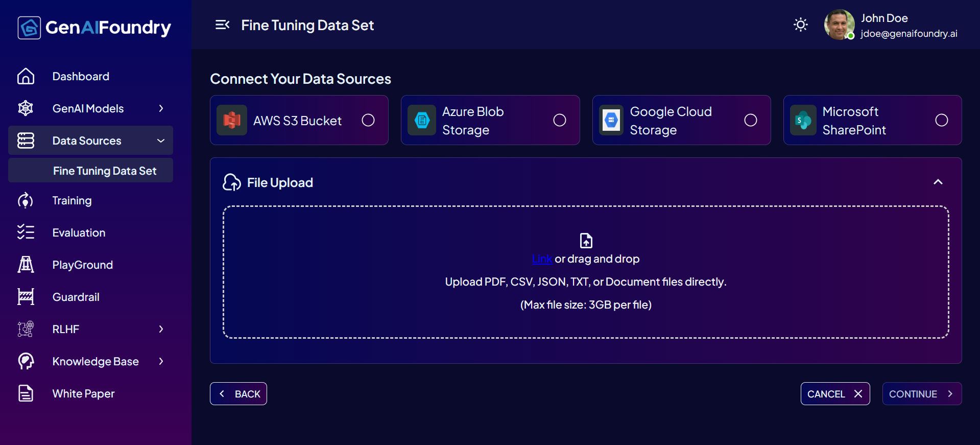The image size is (980, 445).
Task: Open John Doe's profile avatar
Action: (x=839, y=25)
